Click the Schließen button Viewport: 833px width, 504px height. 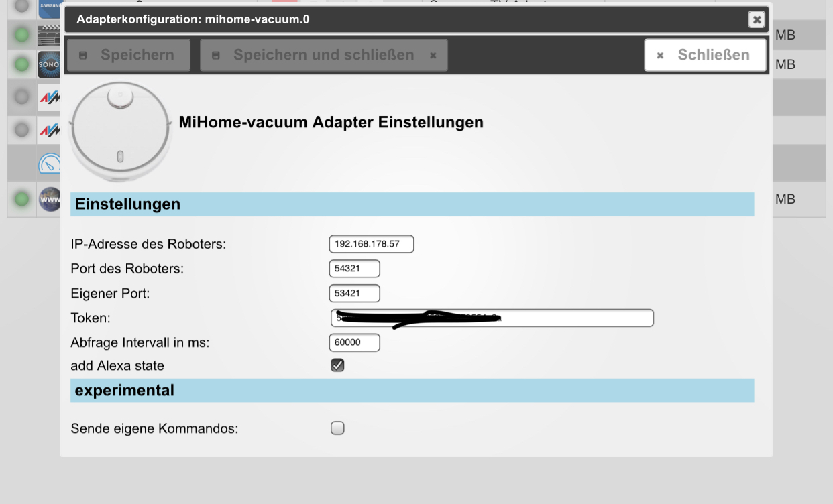click(x=706, y=55)
